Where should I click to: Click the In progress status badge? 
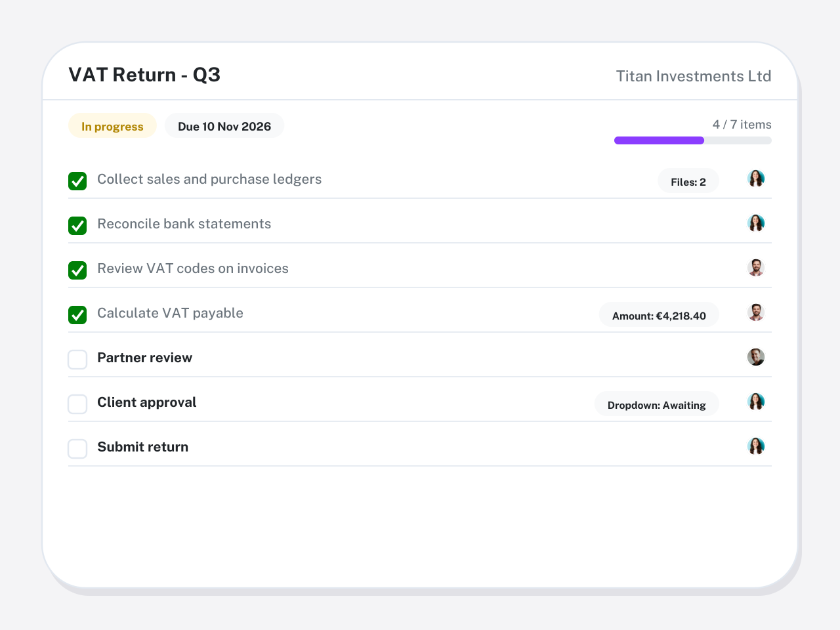112,126
